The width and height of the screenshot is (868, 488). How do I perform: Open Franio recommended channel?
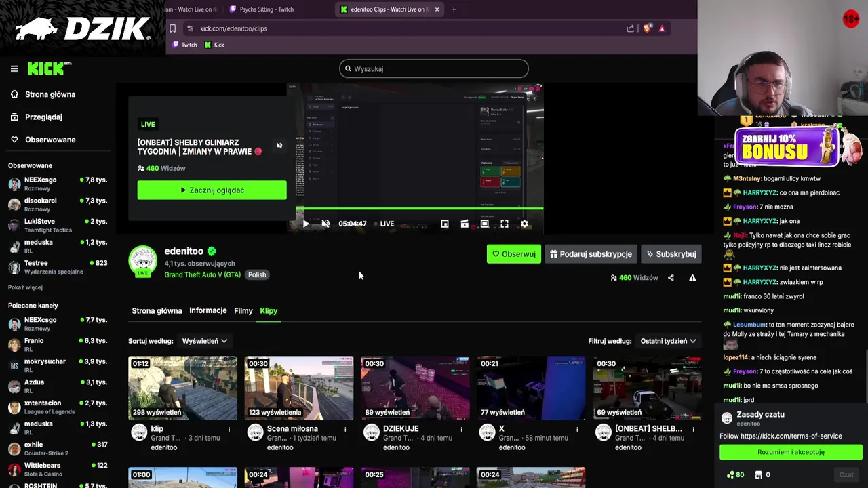click(58, 344)
